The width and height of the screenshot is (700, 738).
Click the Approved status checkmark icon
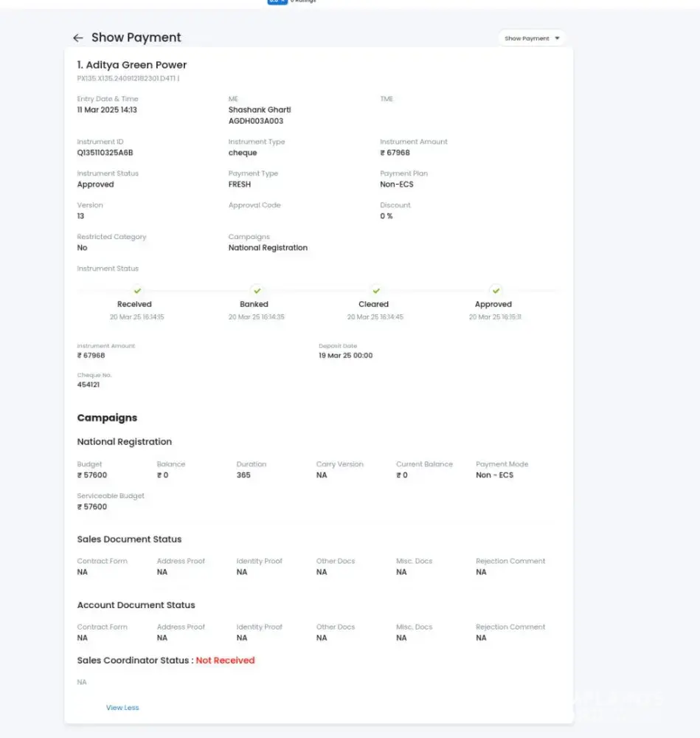[496, 291]
